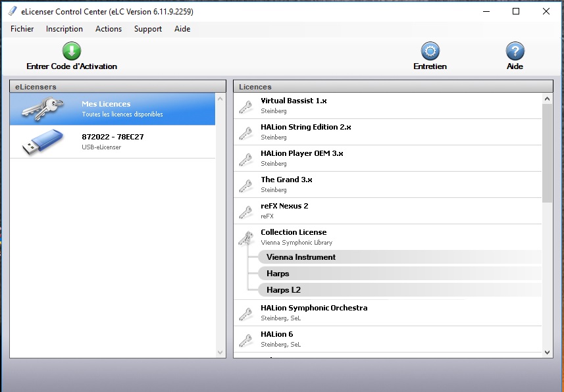
Task: Select the Vienna Instrument sub-license
Action: tap(399, 257)
